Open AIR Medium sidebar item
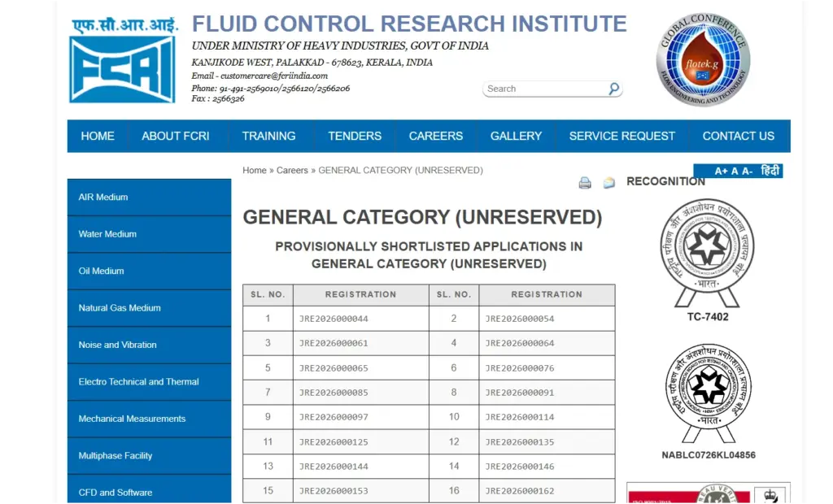Image resolution: width=833 pixels, height=504 pixels. click(150, 197)
